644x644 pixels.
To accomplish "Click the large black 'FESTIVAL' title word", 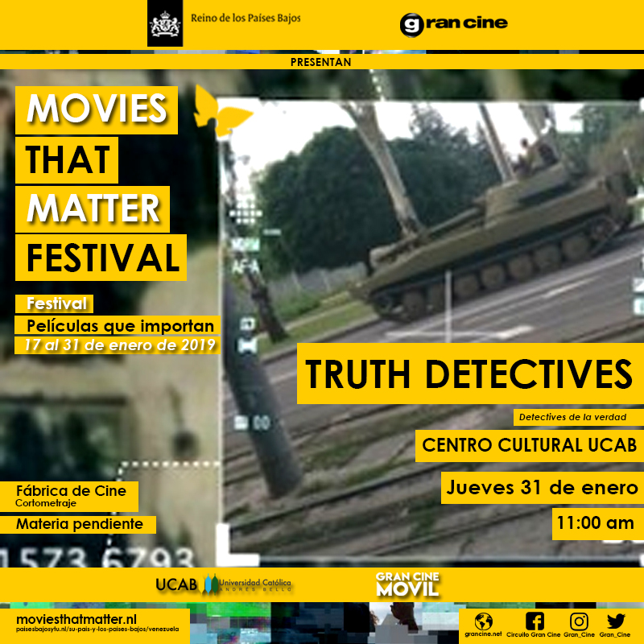I will coord(103,258).
